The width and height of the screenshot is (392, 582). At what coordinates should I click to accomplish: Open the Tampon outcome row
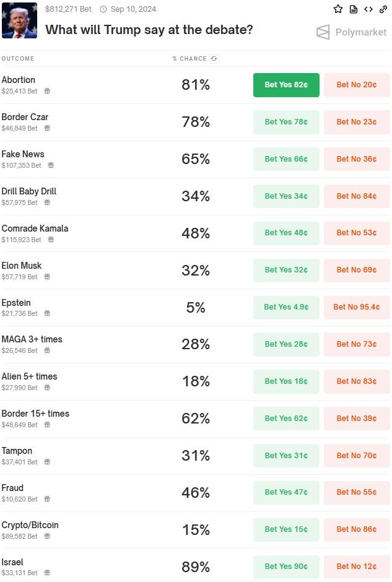[x=196, y=456]
